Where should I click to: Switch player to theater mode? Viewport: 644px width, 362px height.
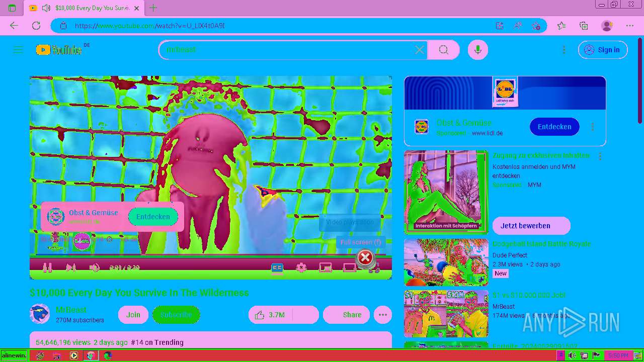(x=350, y=268)
